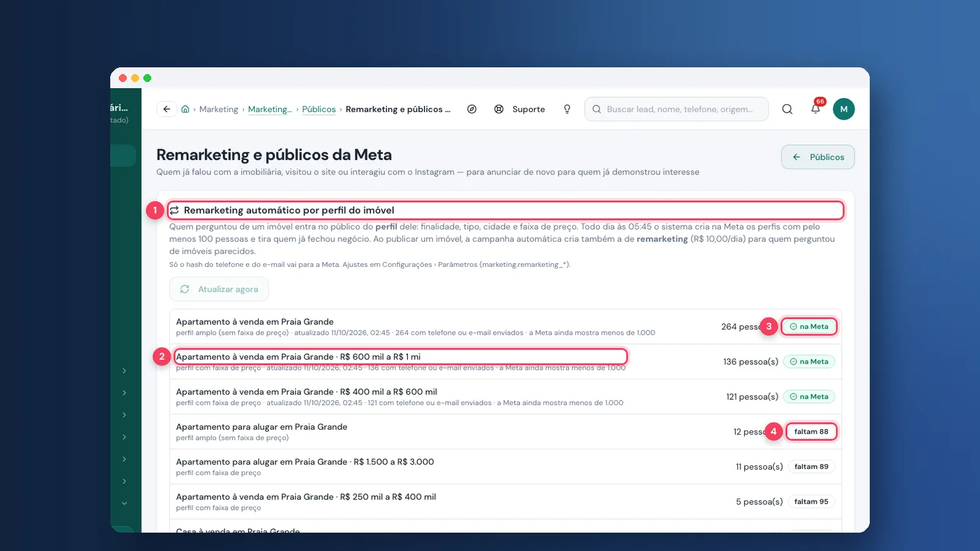
Task: Click the Atualizar agora button
Action: (x=219, y=289)
